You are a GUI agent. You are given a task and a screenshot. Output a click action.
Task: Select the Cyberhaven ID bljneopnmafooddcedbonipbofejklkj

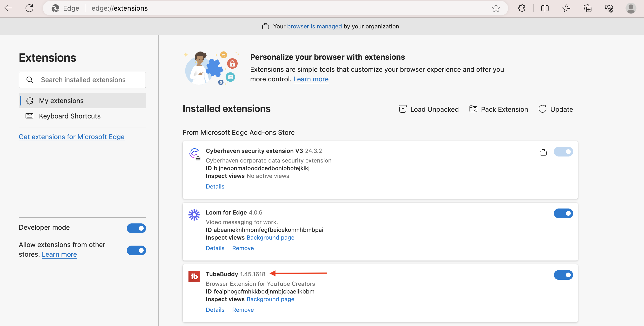point(262,168)
